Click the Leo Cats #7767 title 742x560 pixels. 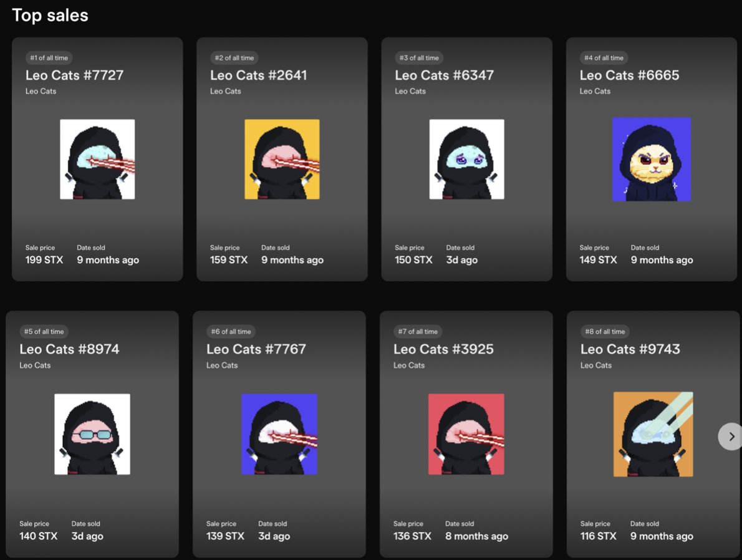click(x=256, y=349)
